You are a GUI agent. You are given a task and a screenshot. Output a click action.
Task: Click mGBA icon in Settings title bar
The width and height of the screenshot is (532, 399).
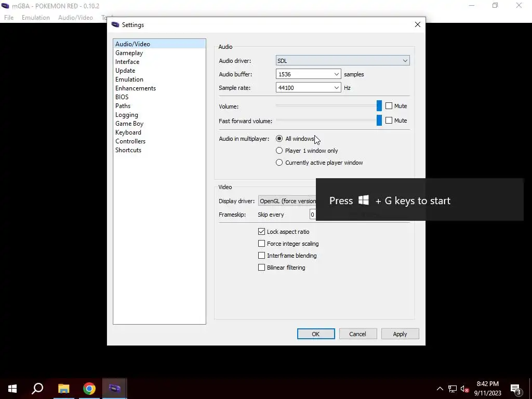(115, 24)
